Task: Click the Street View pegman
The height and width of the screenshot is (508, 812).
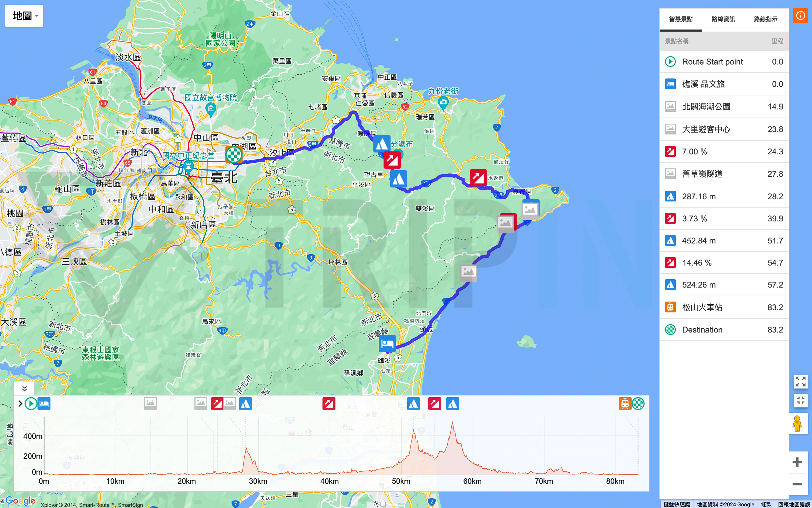Action: (x=797, y=424)
